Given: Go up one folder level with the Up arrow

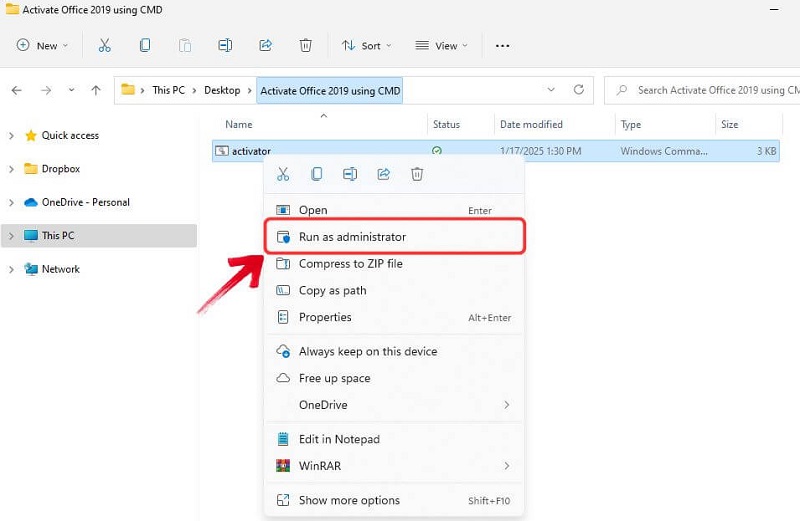Looking at the screenshot, I should (96, 90).
